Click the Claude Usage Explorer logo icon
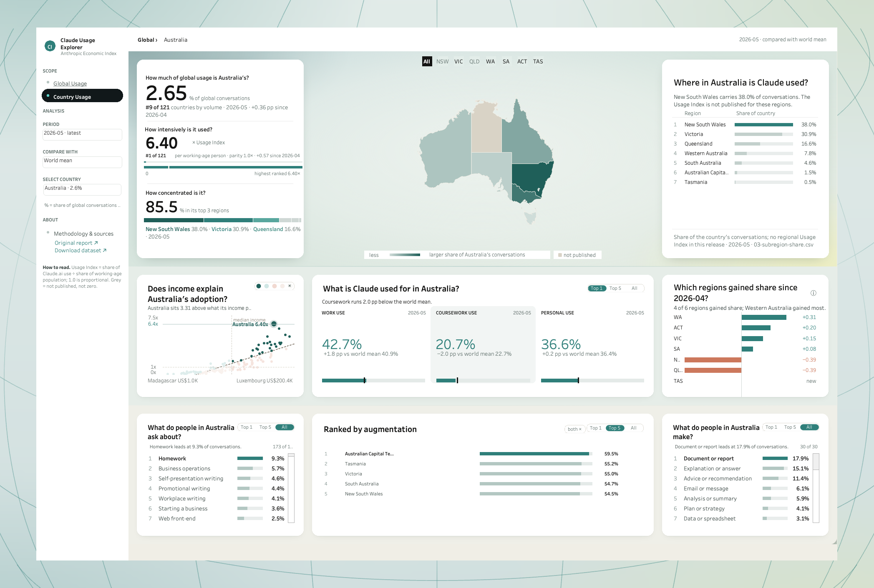 pyautogui.click(x=50, y=46)
